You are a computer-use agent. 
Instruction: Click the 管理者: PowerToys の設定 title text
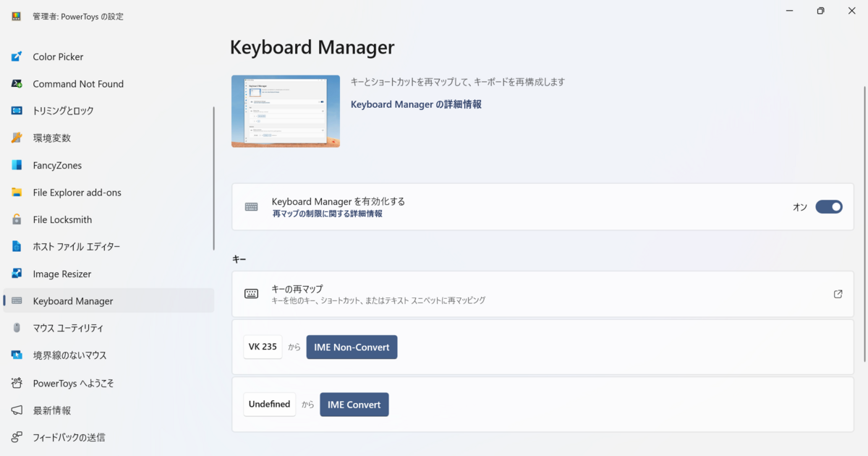pyautogui.click(x=78, y=16)
